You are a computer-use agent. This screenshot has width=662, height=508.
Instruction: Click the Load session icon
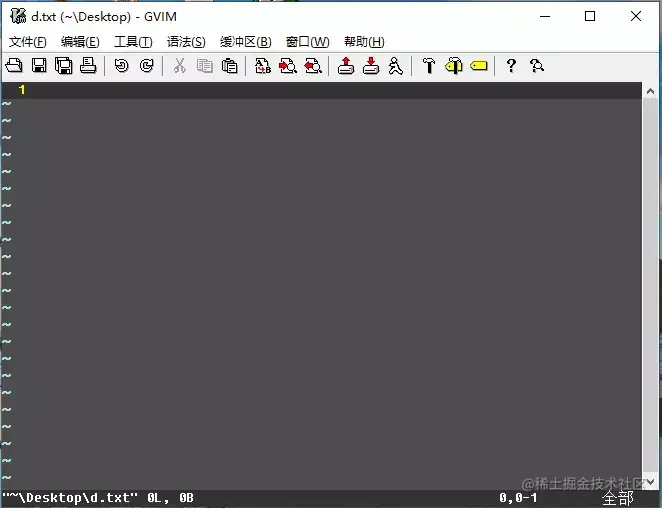coord(346,66)
